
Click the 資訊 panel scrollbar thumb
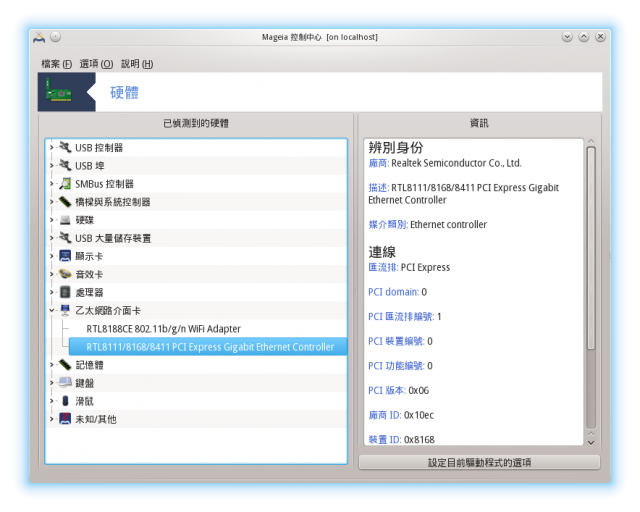[591, 248]
